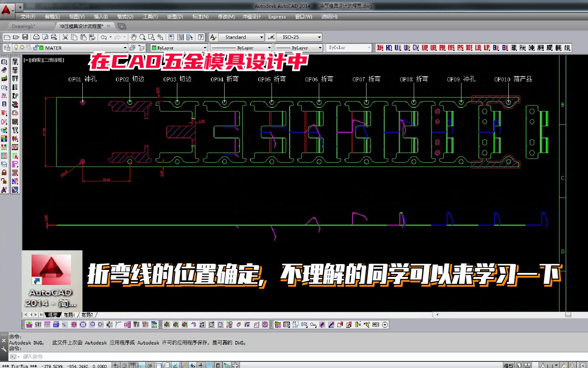Activate the Pan Realtime tool
588x368 pixels.
(133, 37)
